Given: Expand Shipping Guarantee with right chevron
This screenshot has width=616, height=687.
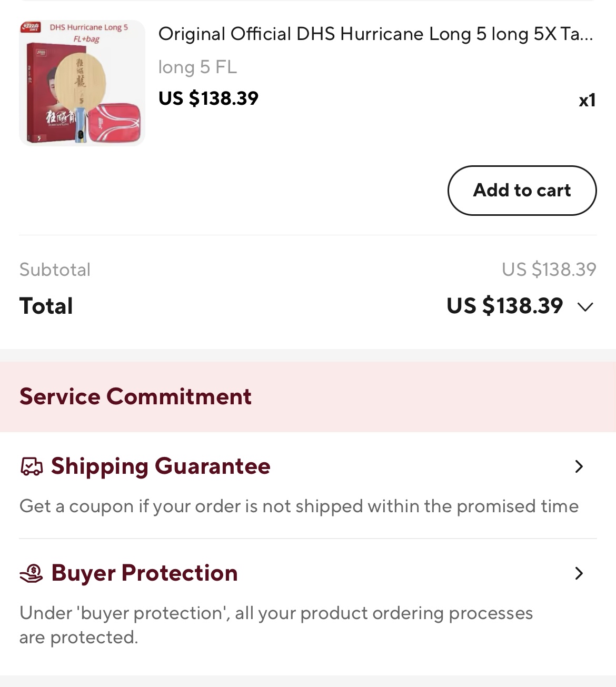Looking at the screenshot, I should 579,466.
